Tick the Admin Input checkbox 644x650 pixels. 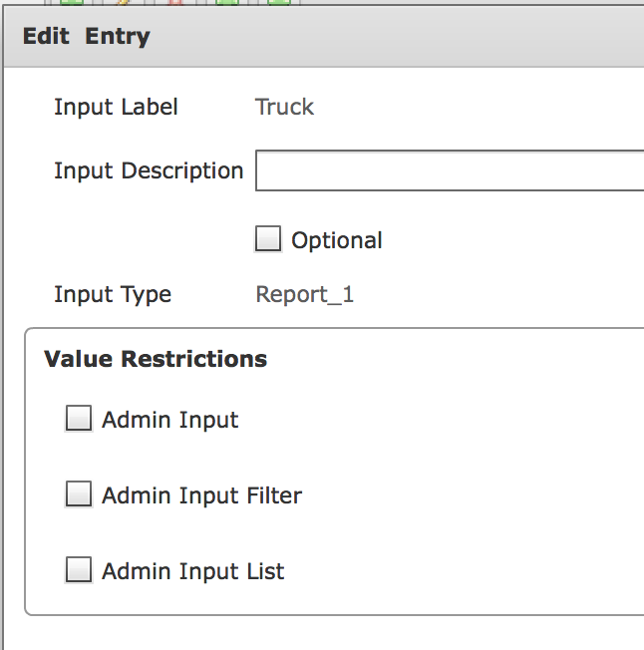click(79, 418)
